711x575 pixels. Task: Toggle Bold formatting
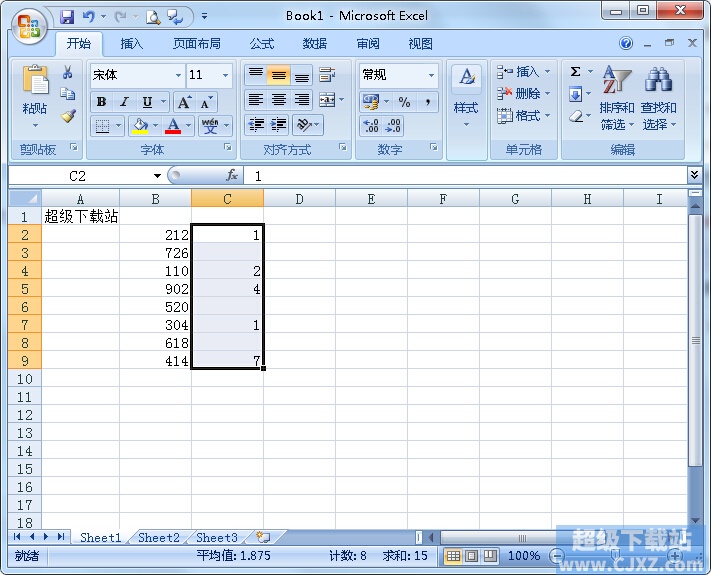coord(101,102)
